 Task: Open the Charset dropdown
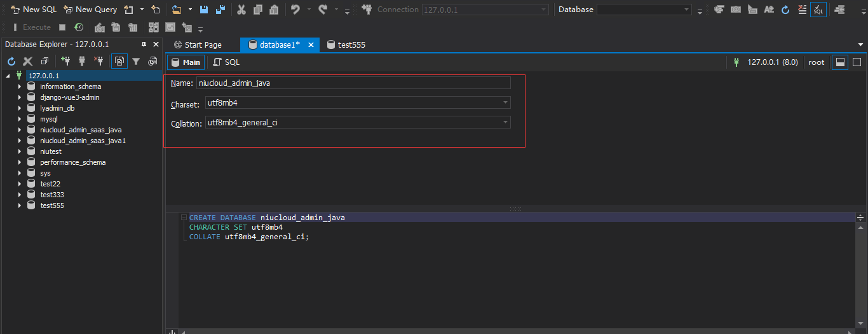coord(505,103)
